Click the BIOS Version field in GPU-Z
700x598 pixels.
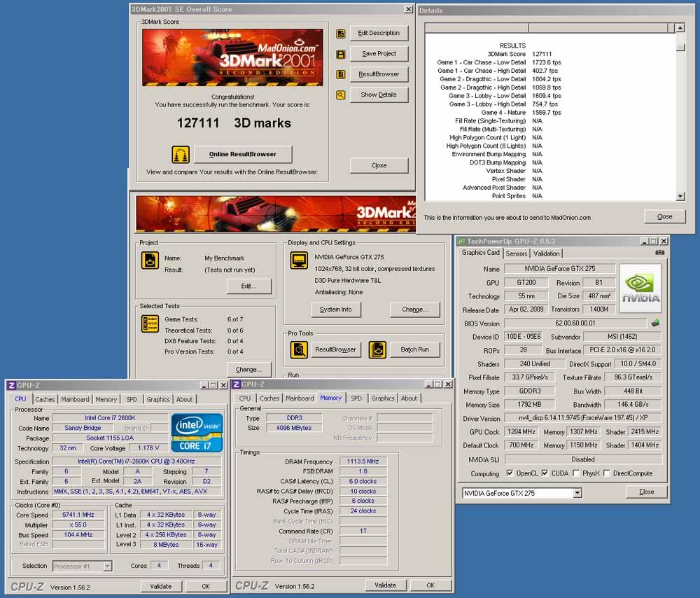coord(575,323)
